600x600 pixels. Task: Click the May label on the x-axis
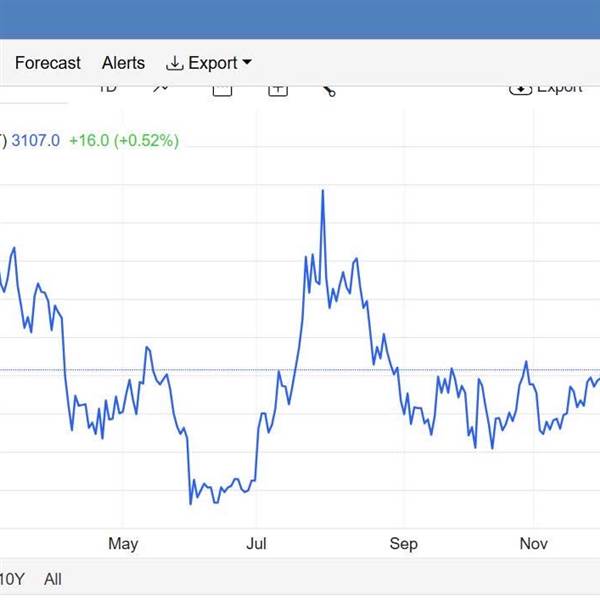coord(122,544)
